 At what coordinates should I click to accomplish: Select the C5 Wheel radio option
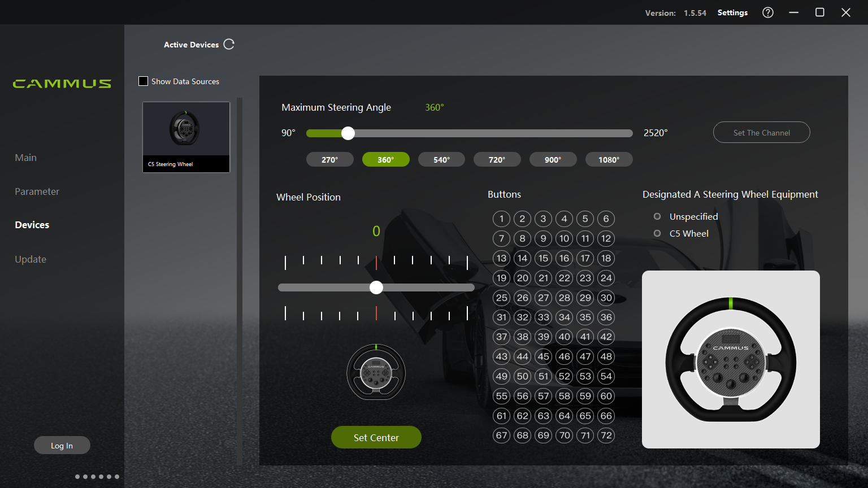[657, 233]
